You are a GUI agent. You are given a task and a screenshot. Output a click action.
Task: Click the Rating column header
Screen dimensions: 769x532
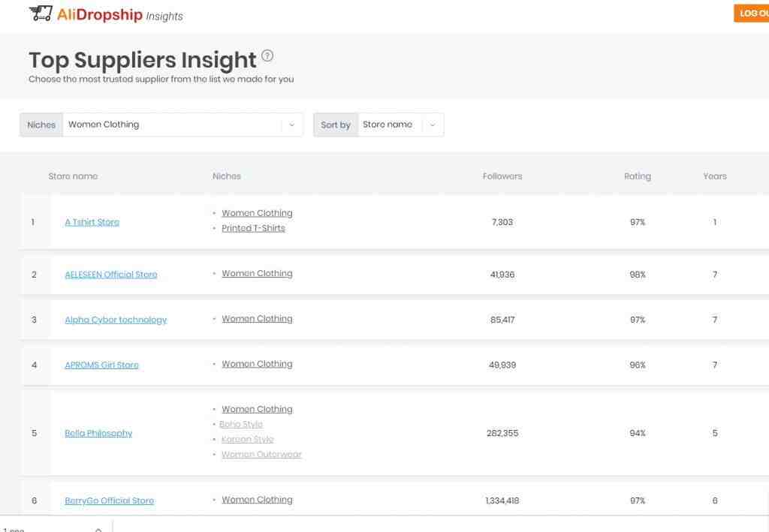(638, 176)
